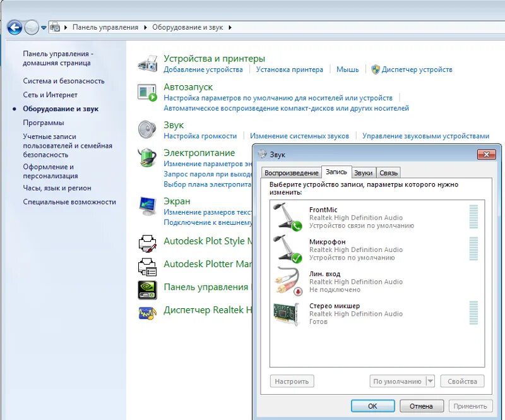This screenshot has width=505, height=420.
Task: Switch to Воспроизведение tab
Action: click(292, 173)
